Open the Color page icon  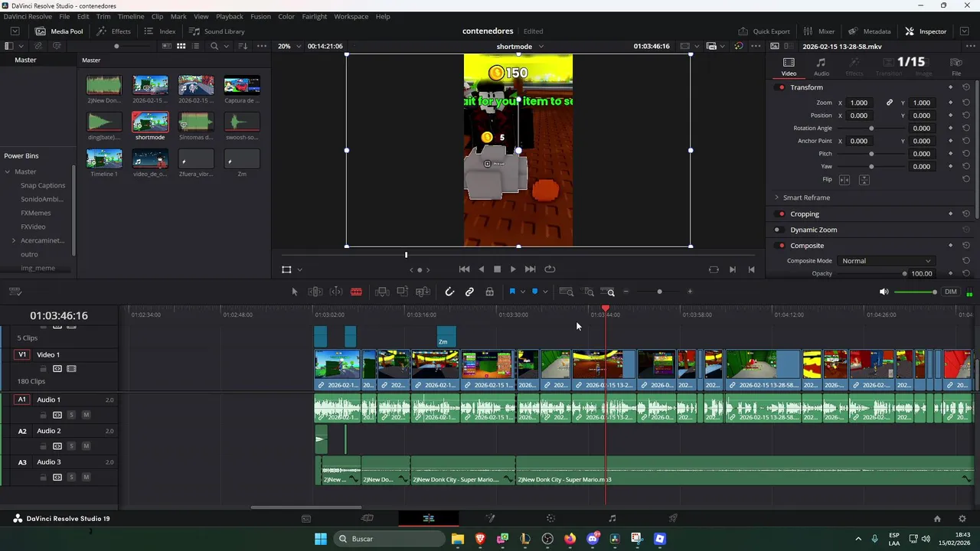pyautogui.click(x=550, y=518)
